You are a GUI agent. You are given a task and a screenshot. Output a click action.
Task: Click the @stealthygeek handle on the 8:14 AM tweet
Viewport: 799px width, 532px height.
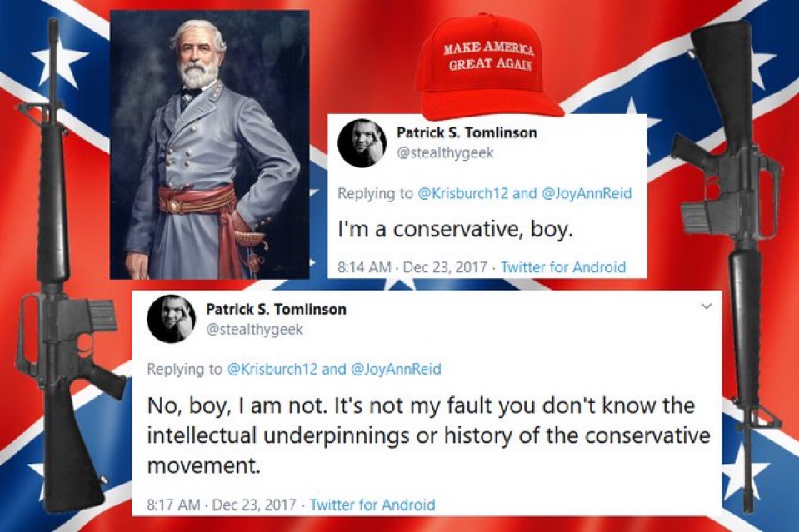coord(445,152)
